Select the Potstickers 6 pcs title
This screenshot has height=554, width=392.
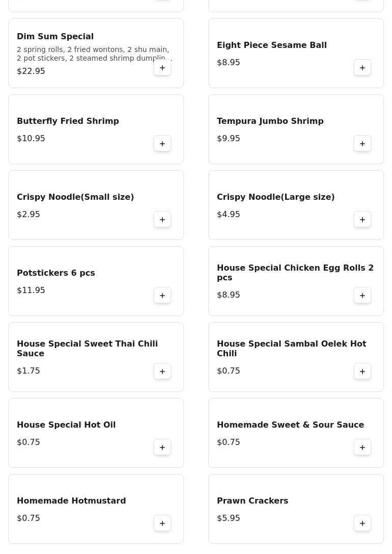coord(55,273)
